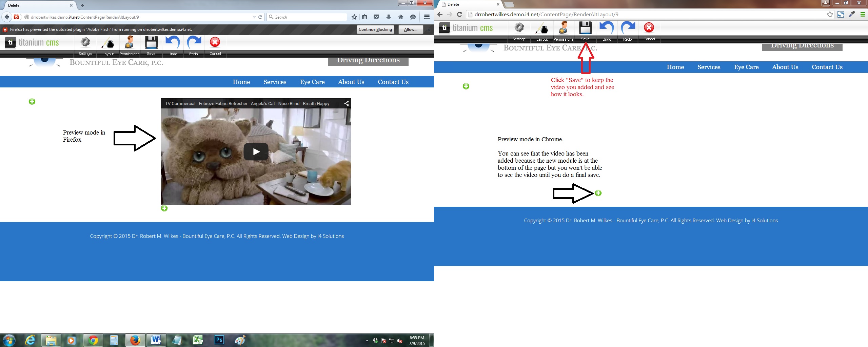Select About Us in the Chrome page navigation
This screenshot has height=347, width=868.
click(785, 67)
